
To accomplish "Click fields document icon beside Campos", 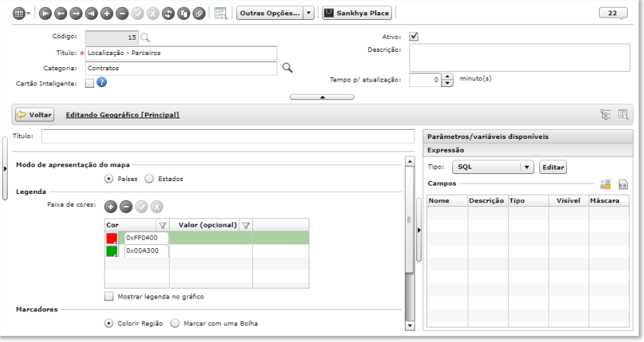I will (x=623, y=184).
